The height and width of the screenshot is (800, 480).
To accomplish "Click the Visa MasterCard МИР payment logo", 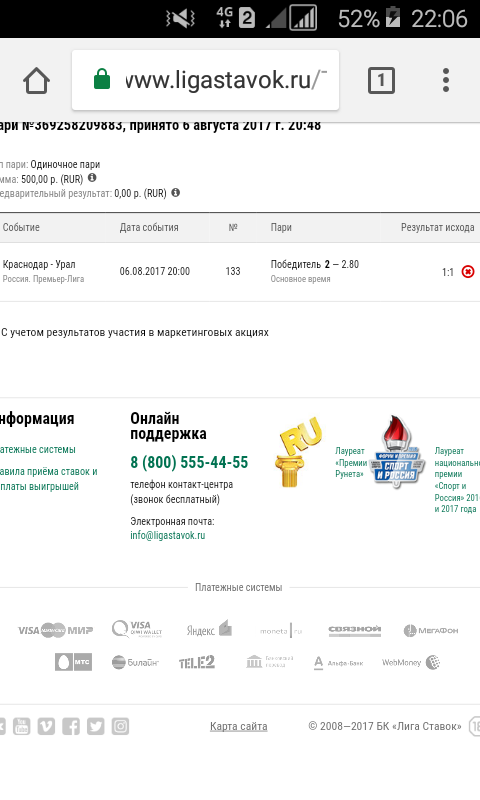I will click(x=56, y=630).
